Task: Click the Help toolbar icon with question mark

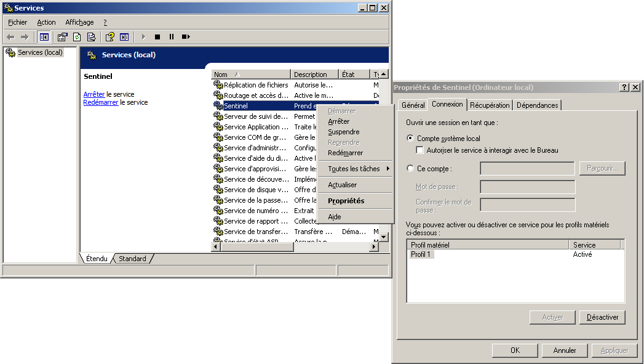Action: [x=109, y=37]
